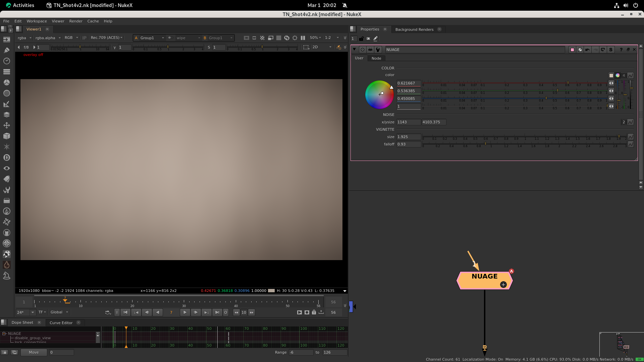Image resolution: width=644 pixels, height=362 pixels.
Task: Click the viewer refresh icon
Action: [x=287, y=38]
